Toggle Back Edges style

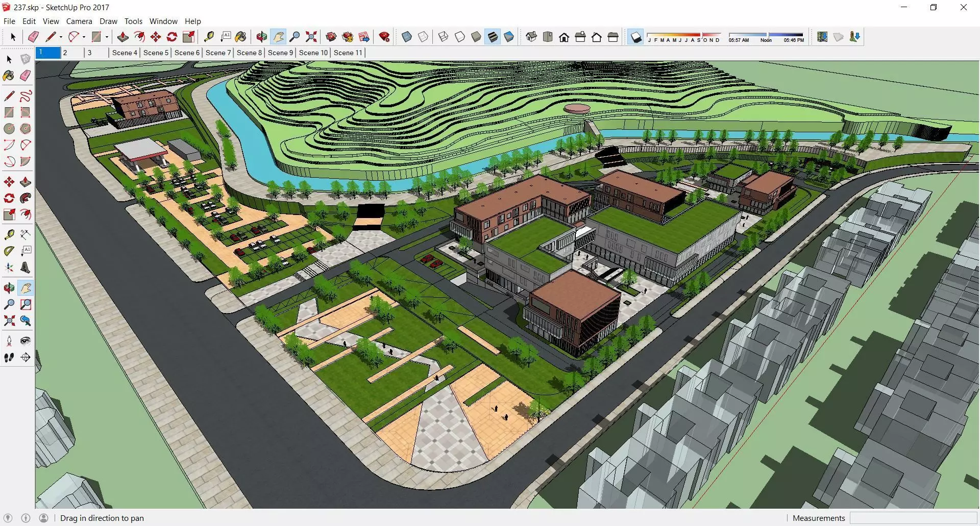pos(423,37)
